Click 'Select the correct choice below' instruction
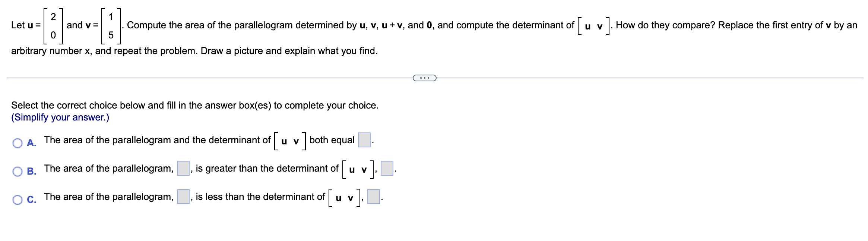Image resolution: width=868 pixels, height=241 pixels. 195,105
